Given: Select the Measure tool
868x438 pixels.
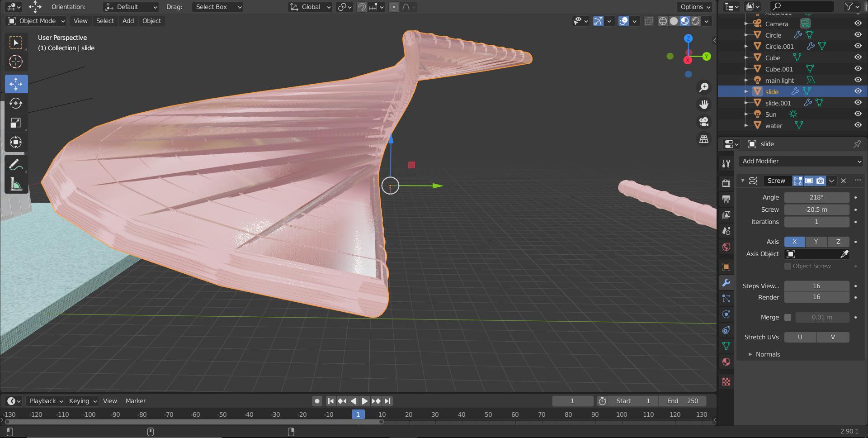Looking at the screenshot, I should (16, 184).
